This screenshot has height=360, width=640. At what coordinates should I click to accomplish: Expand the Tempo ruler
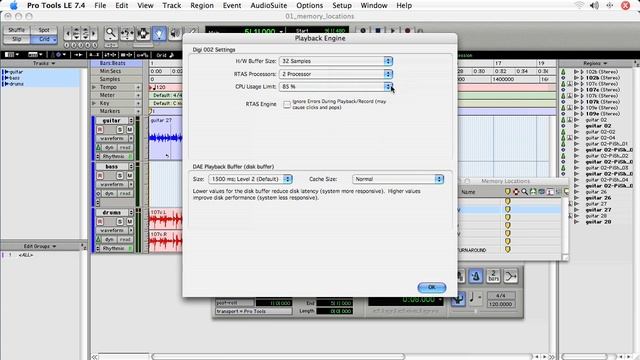tap(94, 87)
